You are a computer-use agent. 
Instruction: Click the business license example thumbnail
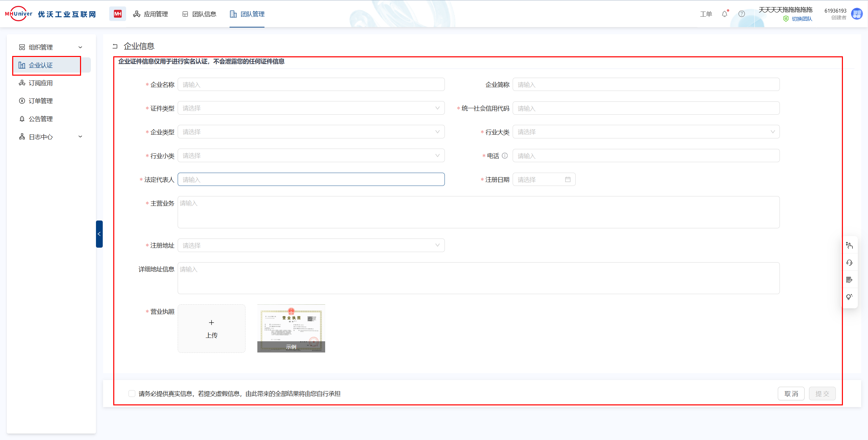[x=291, y=328]
